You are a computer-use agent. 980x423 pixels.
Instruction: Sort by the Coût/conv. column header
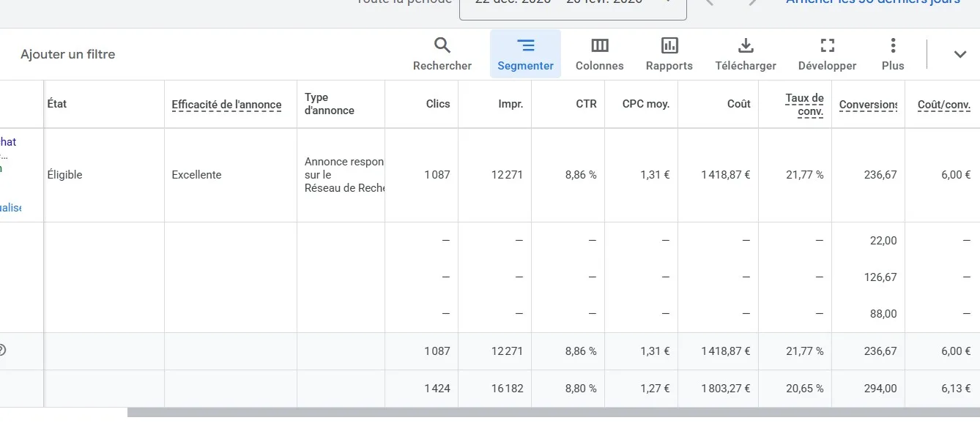pos(944,105)
